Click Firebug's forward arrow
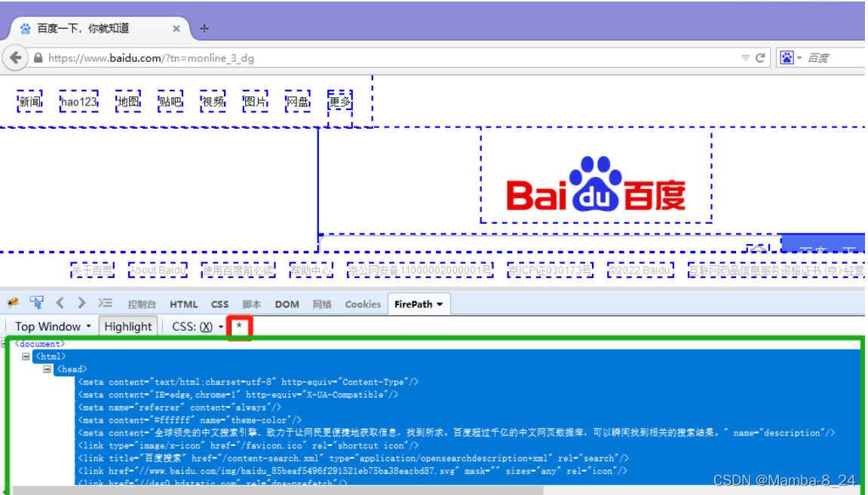The width and height of the screenshot is (868, 495). 81,303
